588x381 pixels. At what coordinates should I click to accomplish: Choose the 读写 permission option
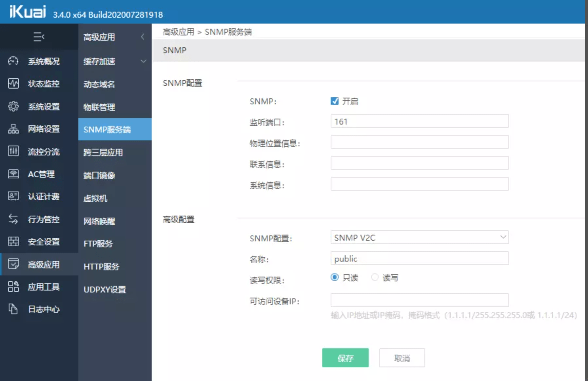(x=375, y=277)
